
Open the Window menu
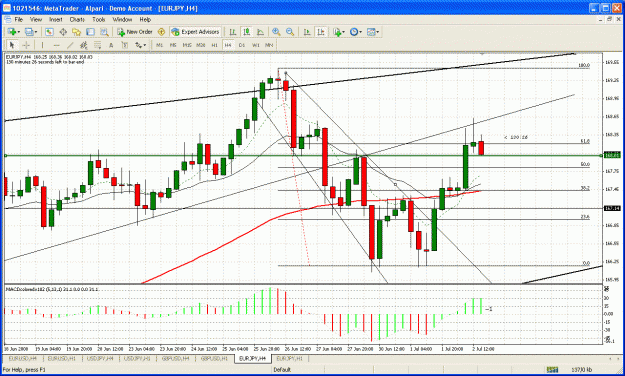click(x=122, y=20)
